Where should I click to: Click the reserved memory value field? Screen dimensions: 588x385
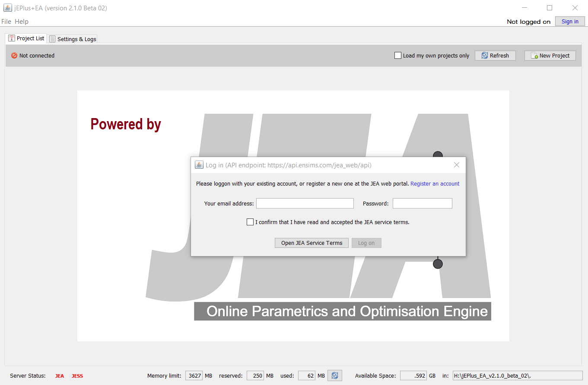[255, 375]
